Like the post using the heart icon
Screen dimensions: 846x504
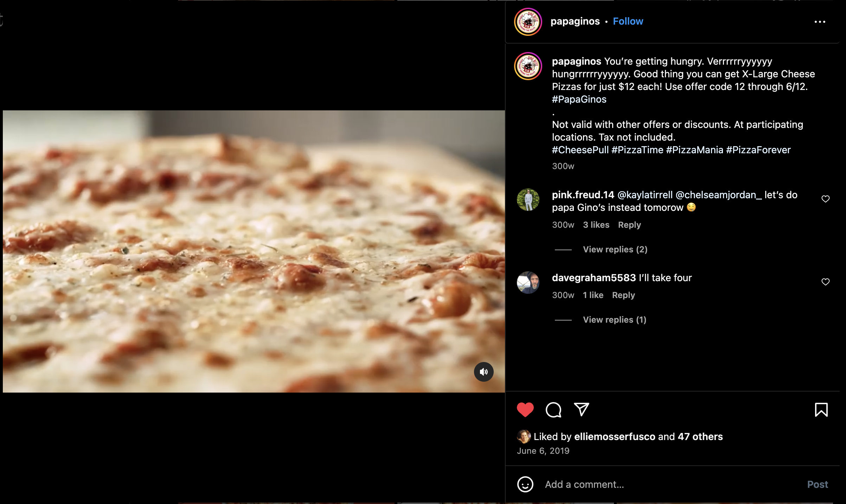[525, 410]
